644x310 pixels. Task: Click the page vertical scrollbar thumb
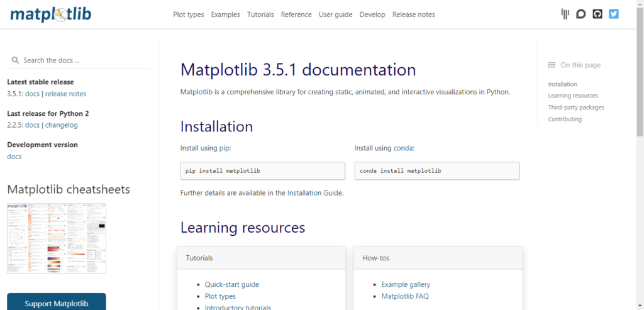point(640,72)
